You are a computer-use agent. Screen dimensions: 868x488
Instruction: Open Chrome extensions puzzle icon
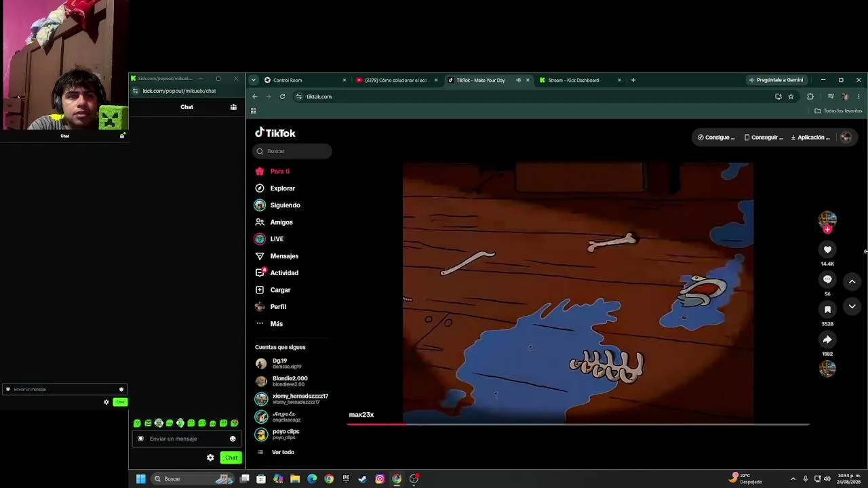tap(810, 96)
